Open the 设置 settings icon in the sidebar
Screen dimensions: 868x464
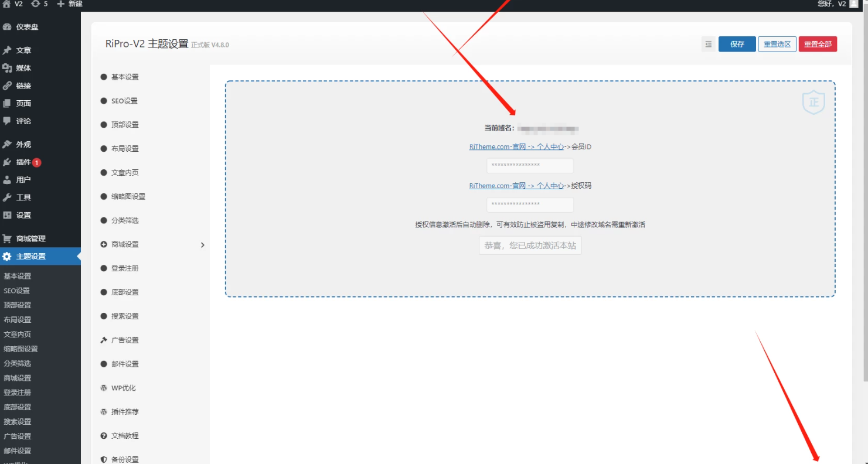(7, 215)
